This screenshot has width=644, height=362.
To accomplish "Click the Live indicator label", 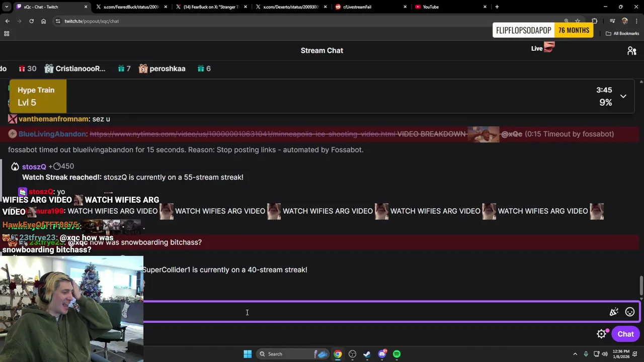I will pos(537,49).
